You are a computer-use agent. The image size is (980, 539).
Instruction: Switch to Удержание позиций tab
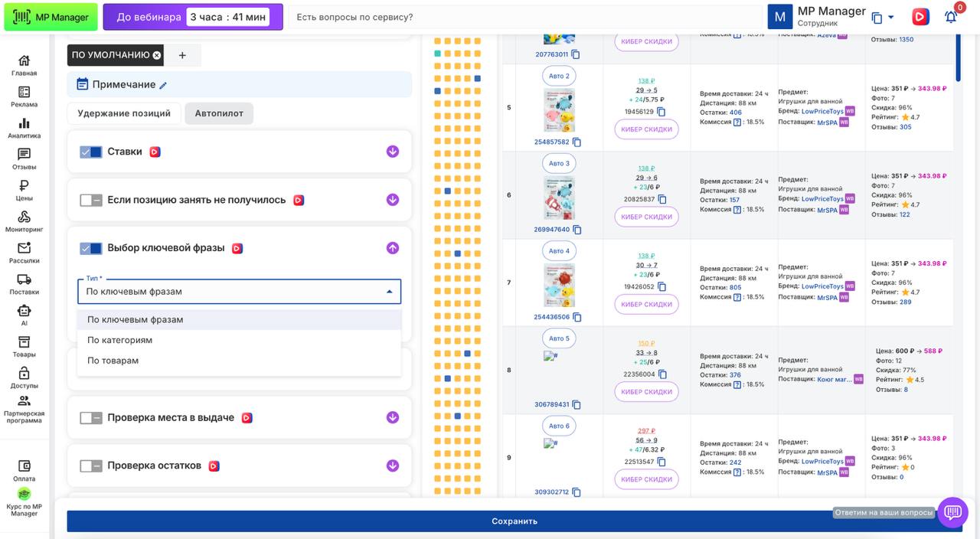(x=124, y=113)
